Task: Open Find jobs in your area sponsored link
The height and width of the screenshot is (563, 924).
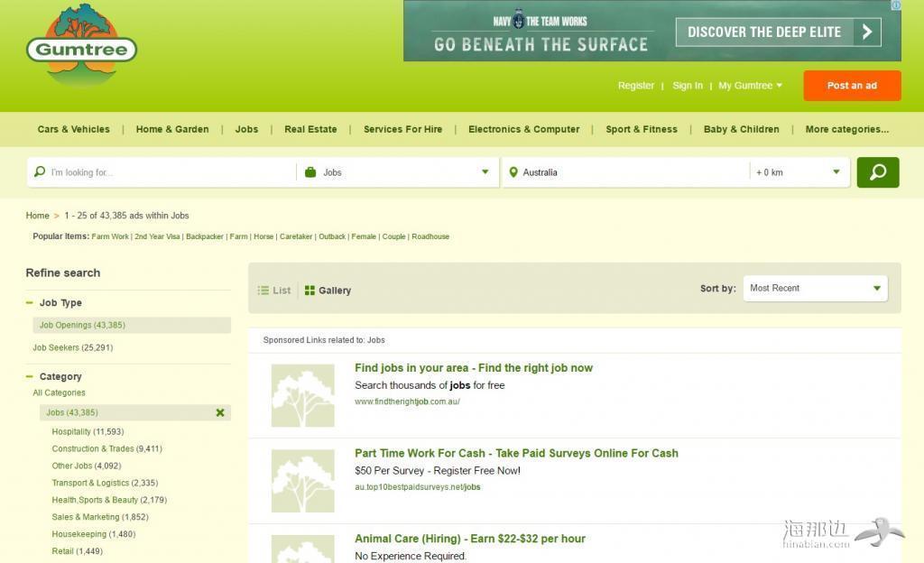Action: [x=473, y=368]
